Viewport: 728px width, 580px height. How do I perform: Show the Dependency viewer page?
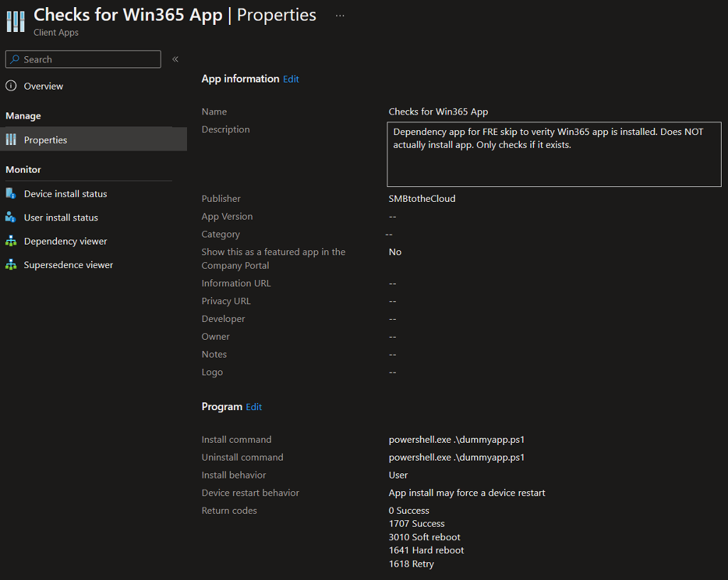click(x=65, y=242)
